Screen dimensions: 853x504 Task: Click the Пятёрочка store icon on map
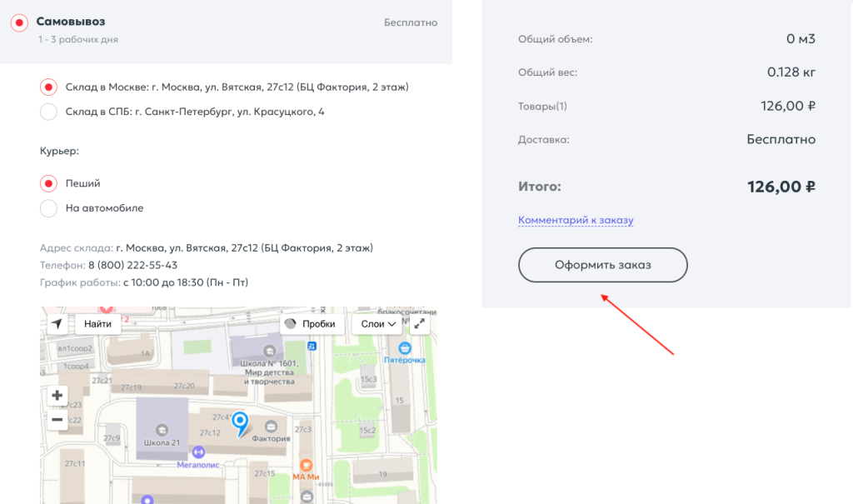click(405, 347)
